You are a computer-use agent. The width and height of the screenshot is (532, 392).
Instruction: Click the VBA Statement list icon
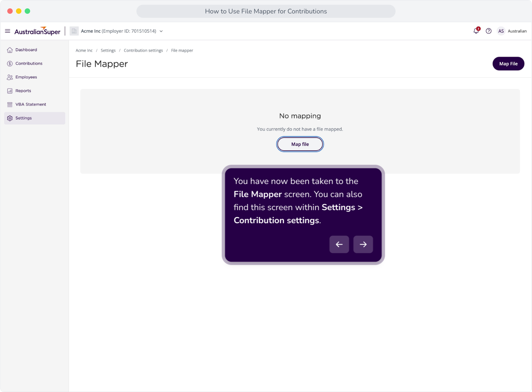click(x=10, y=105)
